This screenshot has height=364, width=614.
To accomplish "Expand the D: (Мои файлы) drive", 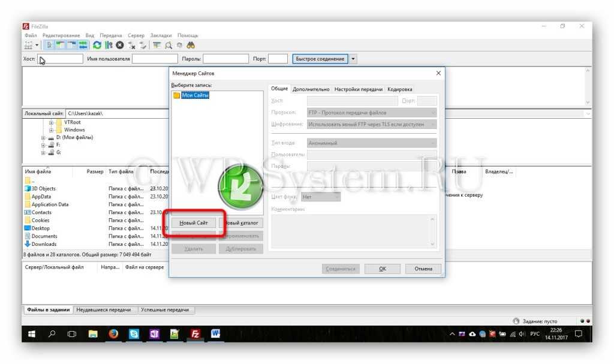I will pos(43,137).
